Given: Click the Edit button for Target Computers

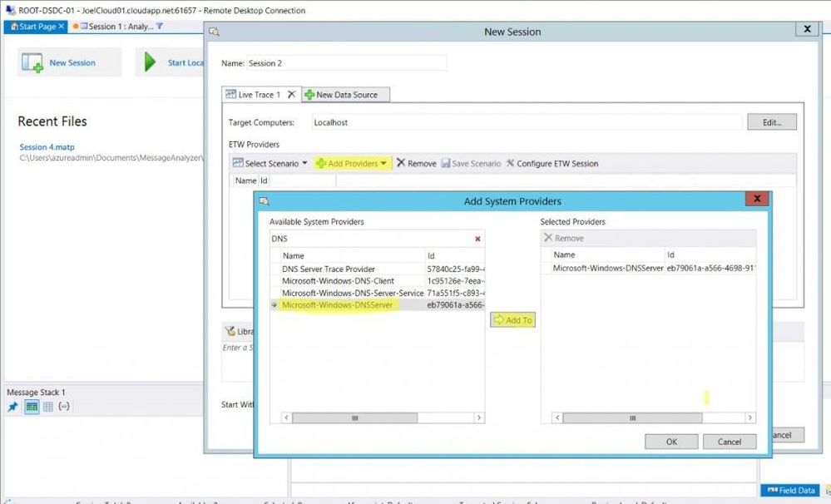Looking at the screenshot, I should (772, 122).
